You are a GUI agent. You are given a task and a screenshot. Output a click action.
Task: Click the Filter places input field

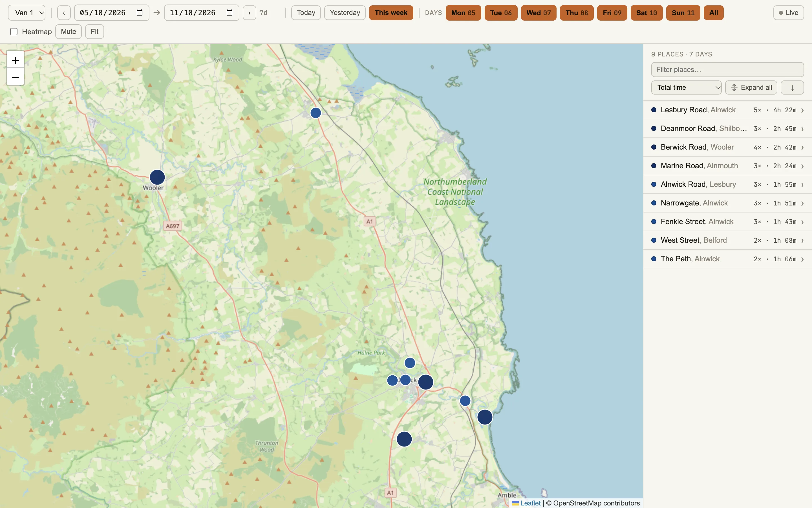[727, 69]
